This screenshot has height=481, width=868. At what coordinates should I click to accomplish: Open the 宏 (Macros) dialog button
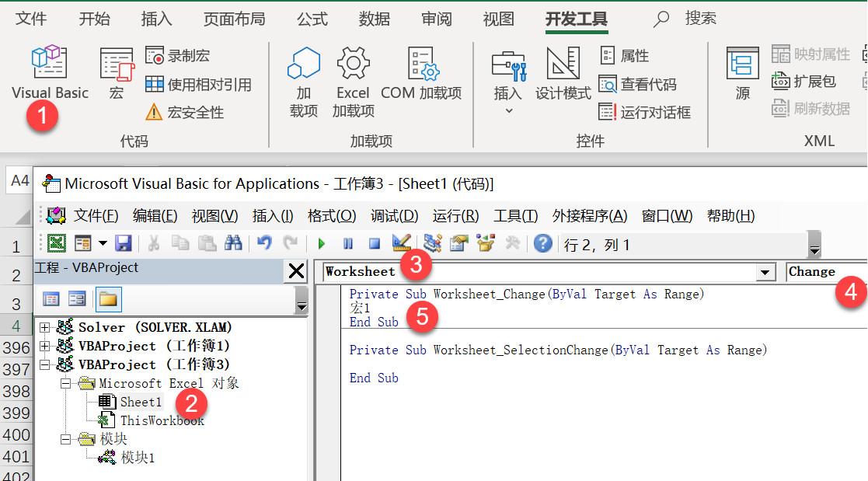117,73
